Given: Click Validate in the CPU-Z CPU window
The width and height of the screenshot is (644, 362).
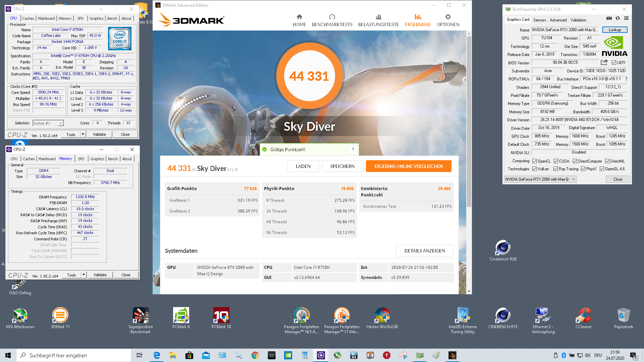Looking at the screenshot, I should (99, 134).
